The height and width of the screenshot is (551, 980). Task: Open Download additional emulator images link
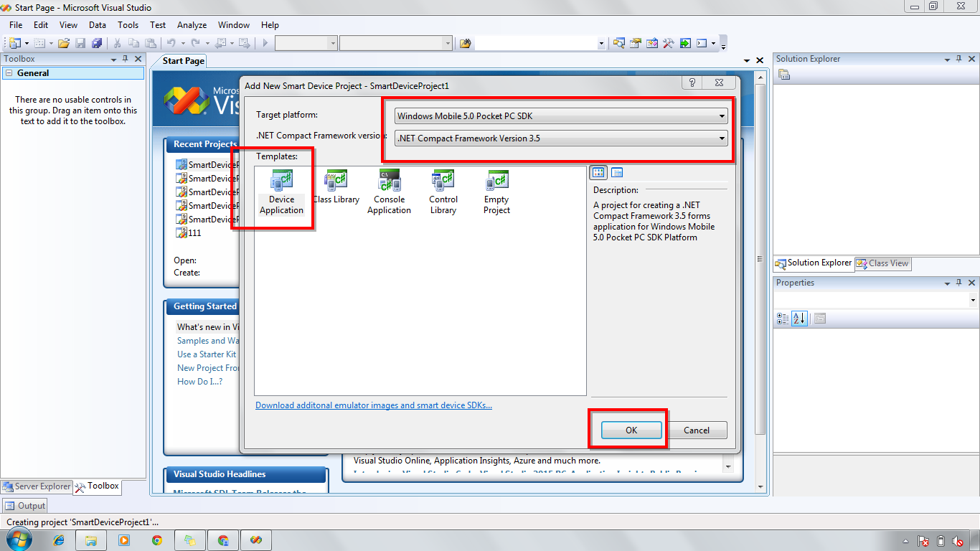[x=374, y=405]
